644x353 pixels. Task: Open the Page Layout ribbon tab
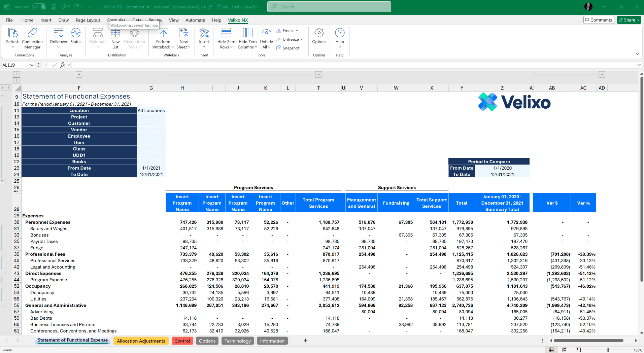pyautogui.click(x=88, y=20)
